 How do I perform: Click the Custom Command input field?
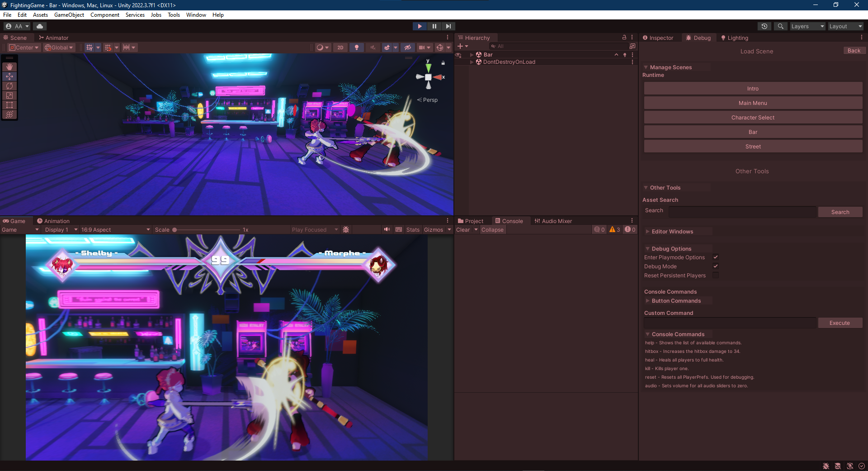pos(730,323)
